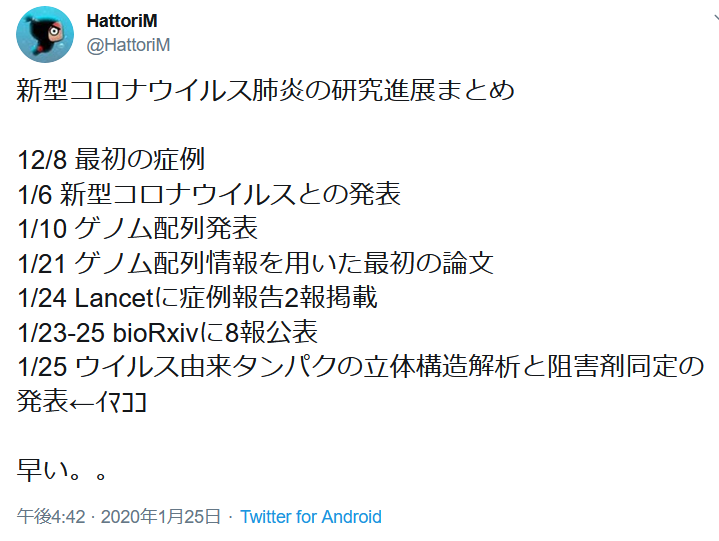Click the 1/21 line about 最初の論文
Viewport: 719px width, 541px height.
[255, 263]
